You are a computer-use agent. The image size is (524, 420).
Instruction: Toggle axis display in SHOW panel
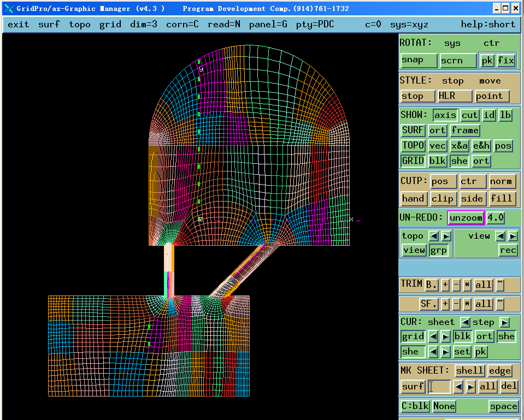pos(445,115)
